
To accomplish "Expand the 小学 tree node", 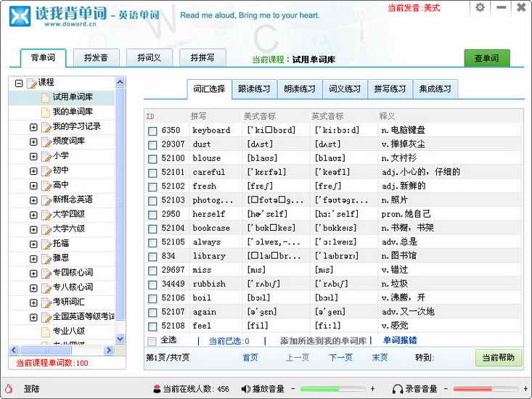I will [33, 156].
